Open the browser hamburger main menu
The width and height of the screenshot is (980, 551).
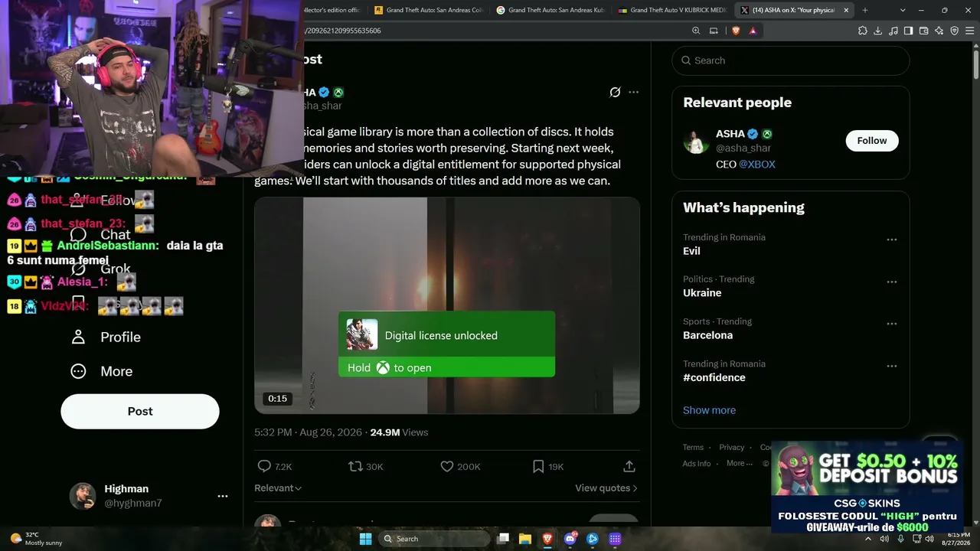[970, 31]
